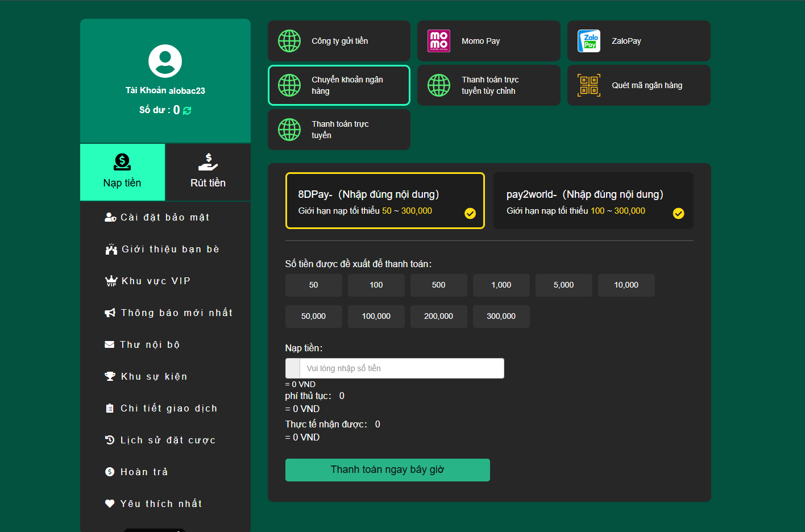This screenshot has width=805, height=532.
Task: Pick the 1,000 suggested amount
Action: [x=501, y=285]
